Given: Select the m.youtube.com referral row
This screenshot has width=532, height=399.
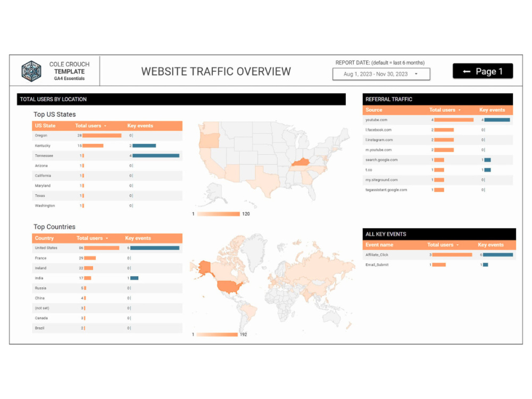Looking at the screenshot, I should [438, 150].
